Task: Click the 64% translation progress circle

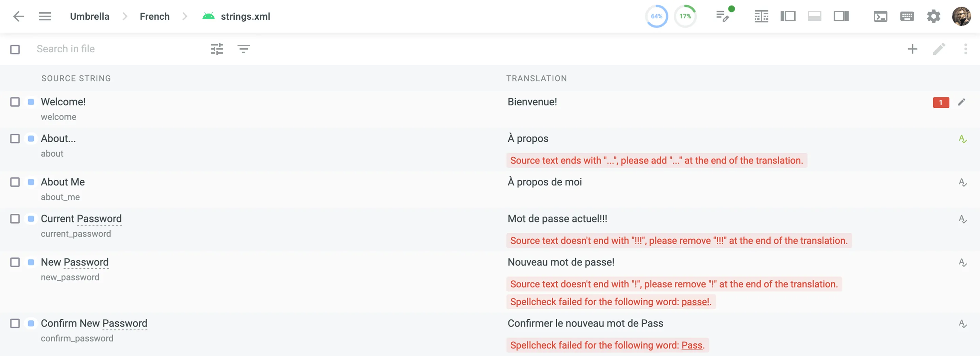Action: tap(656, 16)
